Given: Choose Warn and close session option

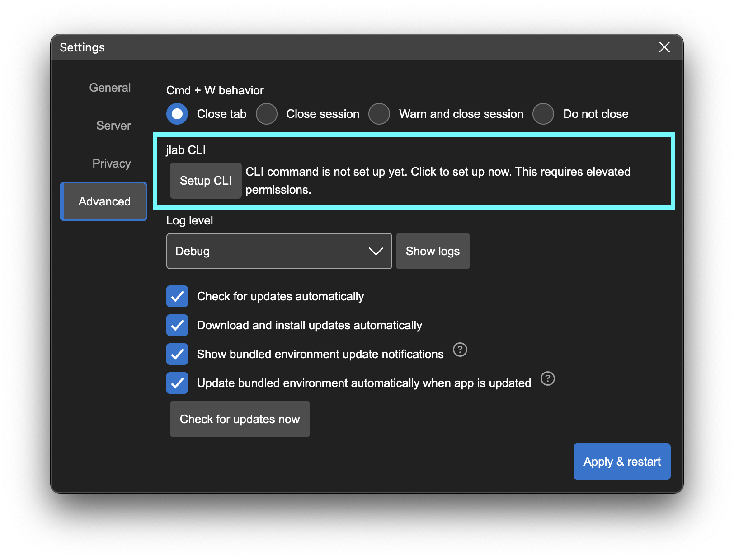Looking at the screenshot, I should (379, 114).
